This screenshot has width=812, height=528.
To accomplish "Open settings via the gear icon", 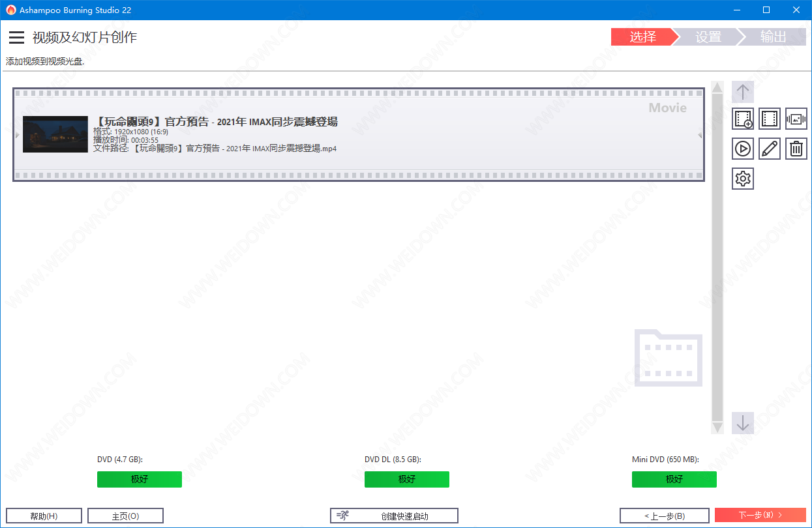I will [743, 179].
